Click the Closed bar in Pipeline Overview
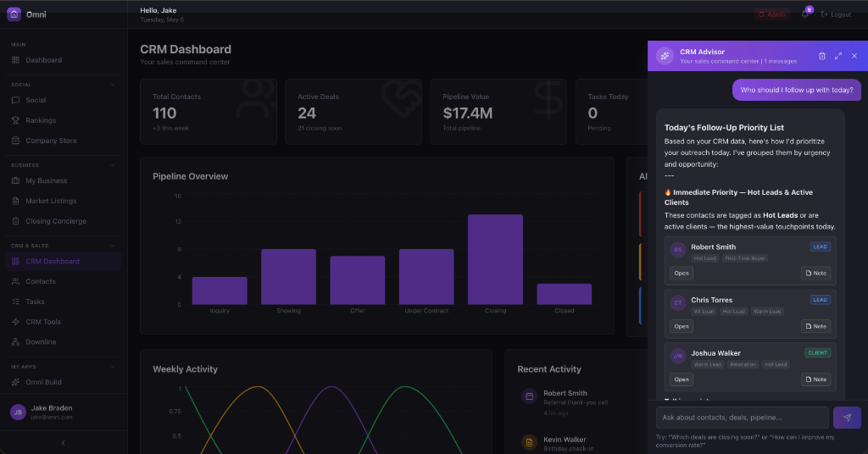The height and width of the screenshot is (454, 868). pos(564,294)
